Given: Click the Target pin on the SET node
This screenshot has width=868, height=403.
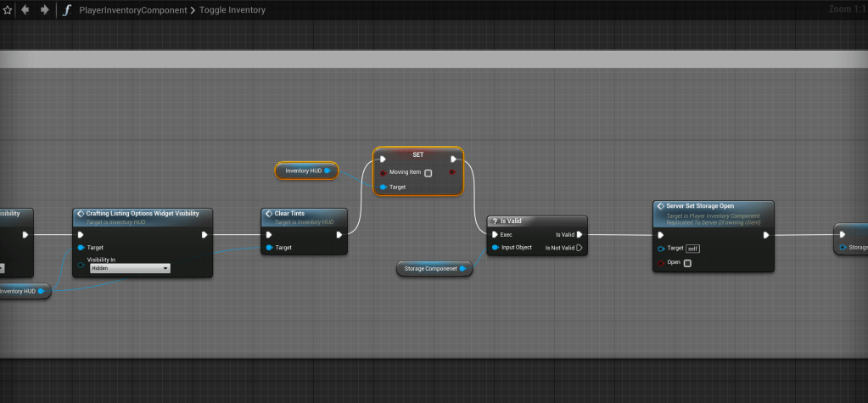Looking at the screenshot, I should [x=384, y=187].
